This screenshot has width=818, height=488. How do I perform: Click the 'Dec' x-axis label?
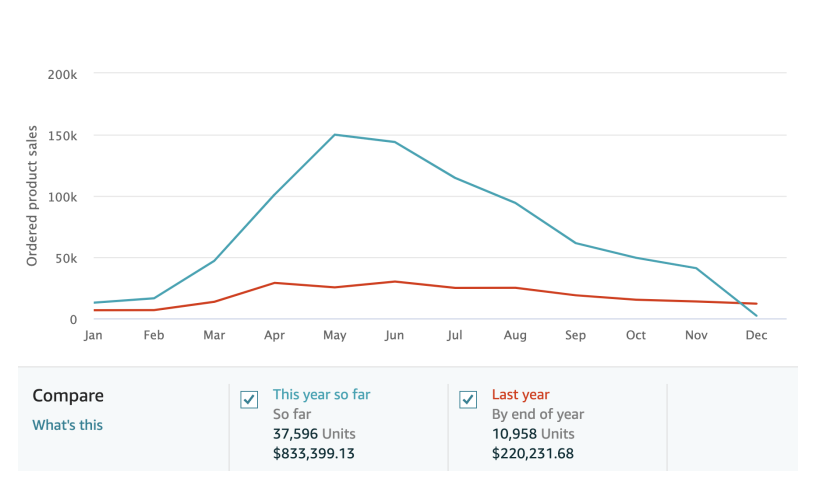pyautogui.click(x=756, y=336)
